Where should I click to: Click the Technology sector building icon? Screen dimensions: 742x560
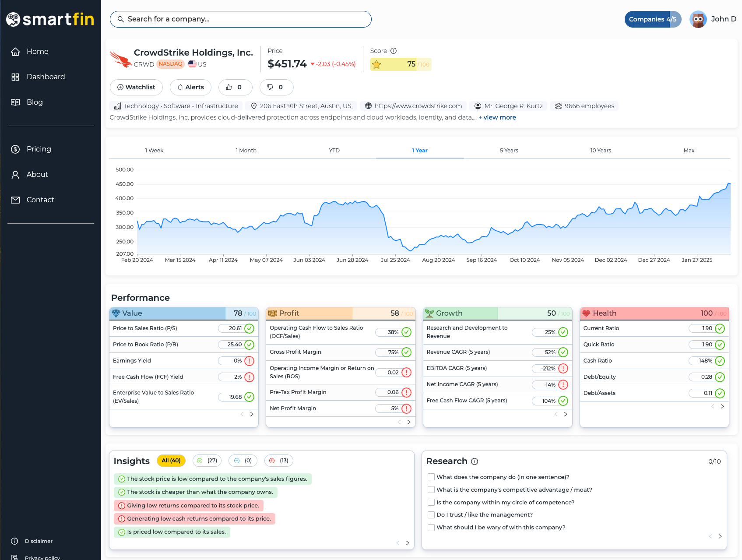pos(117,106)
